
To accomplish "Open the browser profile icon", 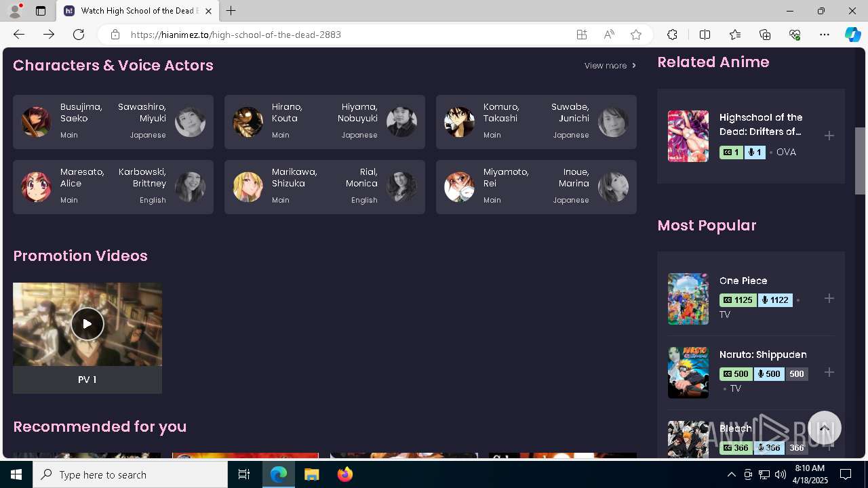I will coord(15,11).
